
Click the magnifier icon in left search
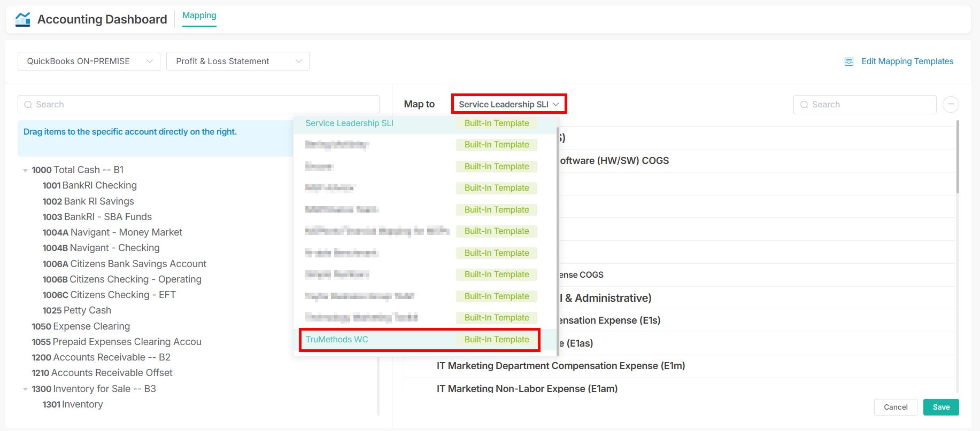pyautogui.click(x=28, y=105)
